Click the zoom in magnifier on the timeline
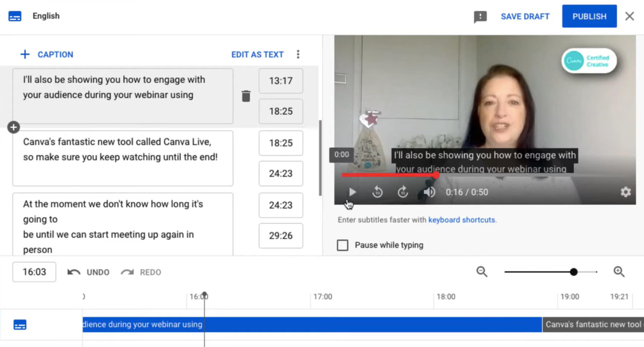 click(x=619, y=272)
